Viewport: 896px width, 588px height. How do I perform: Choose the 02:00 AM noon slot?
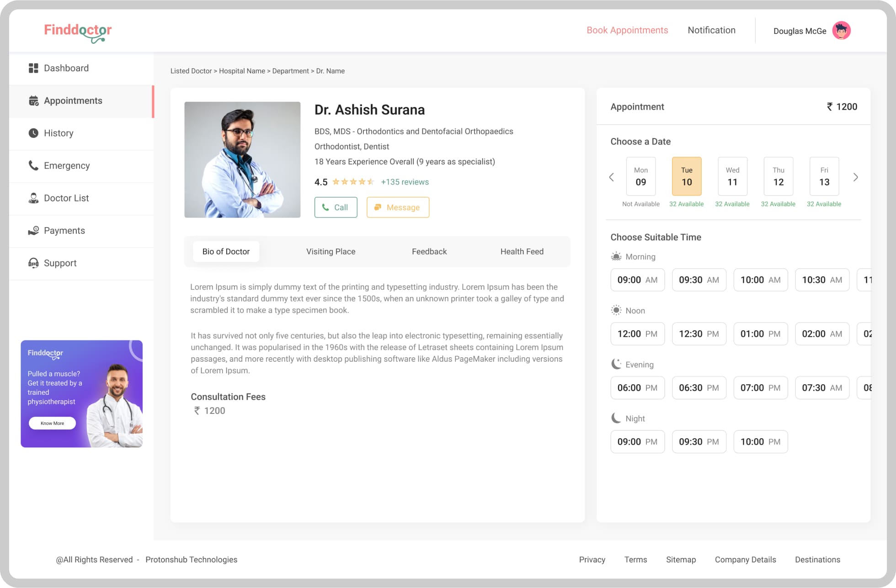pos(822,334)
